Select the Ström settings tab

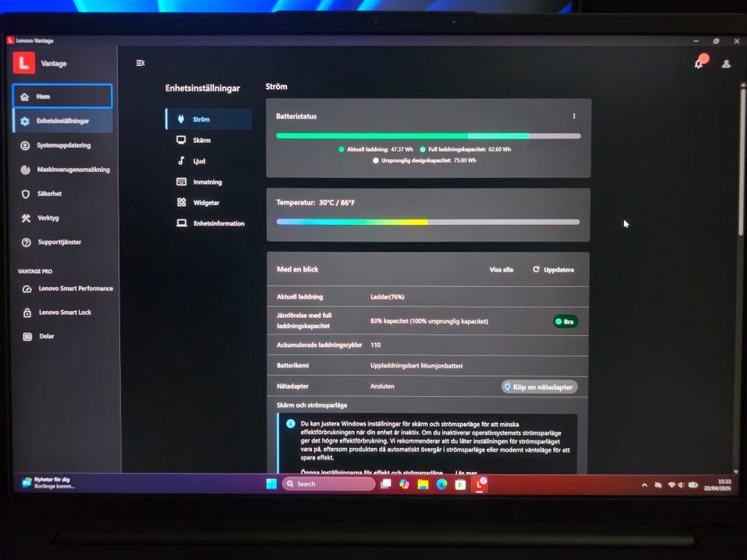click(209, 119)
